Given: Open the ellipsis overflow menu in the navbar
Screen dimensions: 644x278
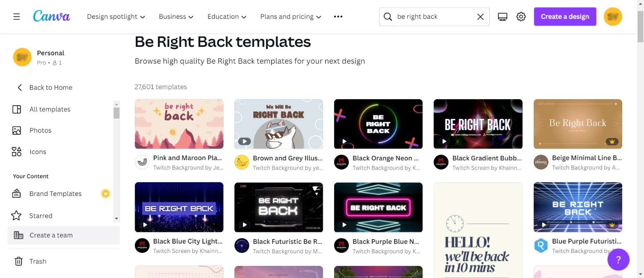Looking at the screenshot, I should coord(338,16).
